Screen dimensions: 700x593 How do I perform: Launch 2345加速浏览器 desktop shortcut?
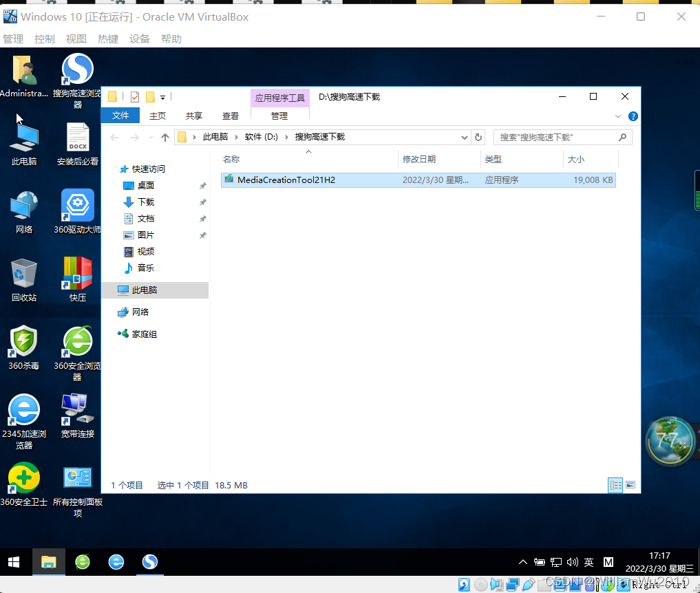point(24,421)
